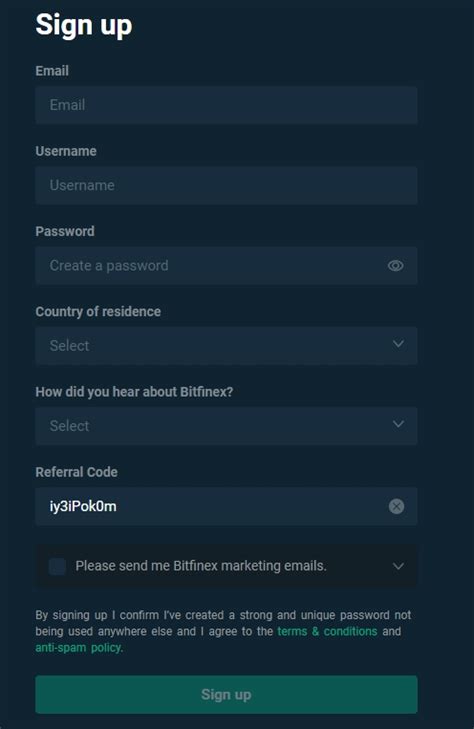
Task: Show password using the eye icon
Action: [x=395, y=265]
